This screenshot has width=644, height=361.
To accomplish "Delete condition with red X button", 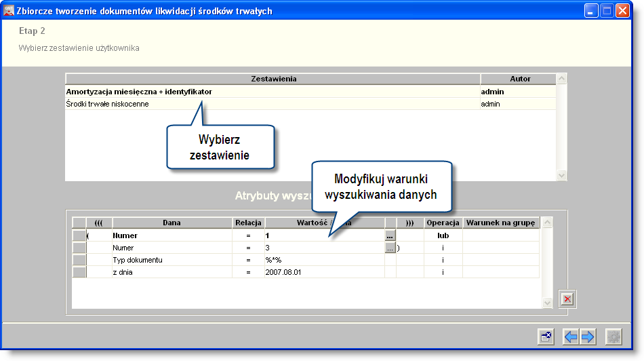I will click(x=567, y=299).
